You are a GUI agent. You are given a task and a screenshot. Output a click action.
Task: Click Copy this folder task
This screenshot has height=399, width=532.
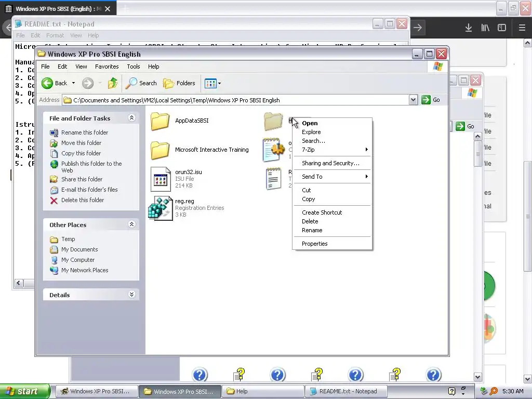pos(81,153)
